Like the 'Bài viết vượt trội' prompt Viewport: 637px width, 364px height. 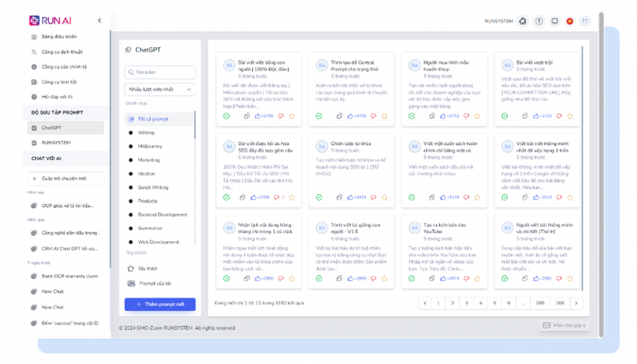pyautogui.click(x=542, y=116)
